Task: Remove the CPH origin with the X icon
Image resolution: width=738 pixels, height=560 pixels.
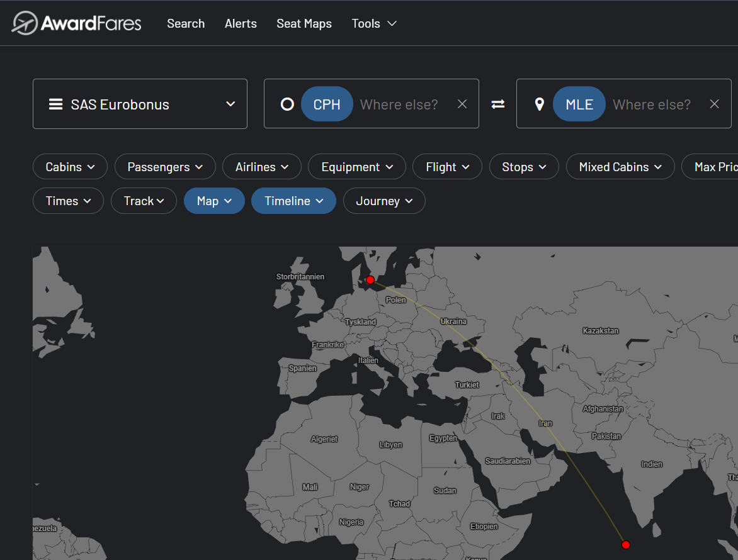Action: (462, 104)
